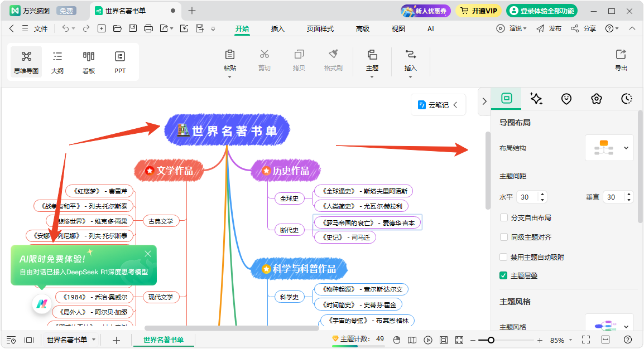The width and height of the screenshot is (644, 349).
Task: Click the 开通VIP button
Action: [478, 11]
